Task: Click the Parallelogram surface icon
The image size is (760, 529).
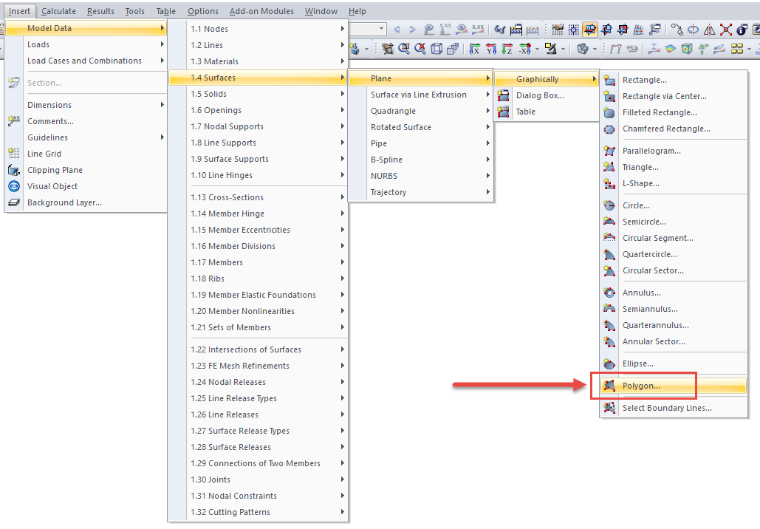Action: pos(609,151)
